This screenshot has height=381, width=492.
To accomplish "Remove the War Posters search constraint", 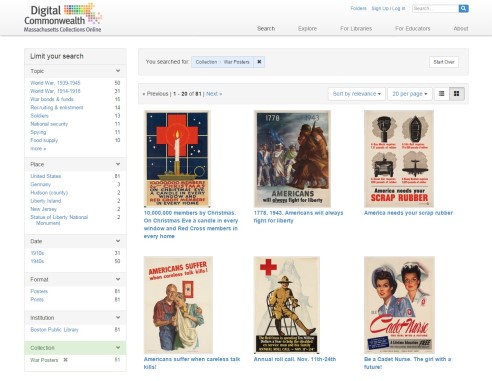I will tap(259, 62).
